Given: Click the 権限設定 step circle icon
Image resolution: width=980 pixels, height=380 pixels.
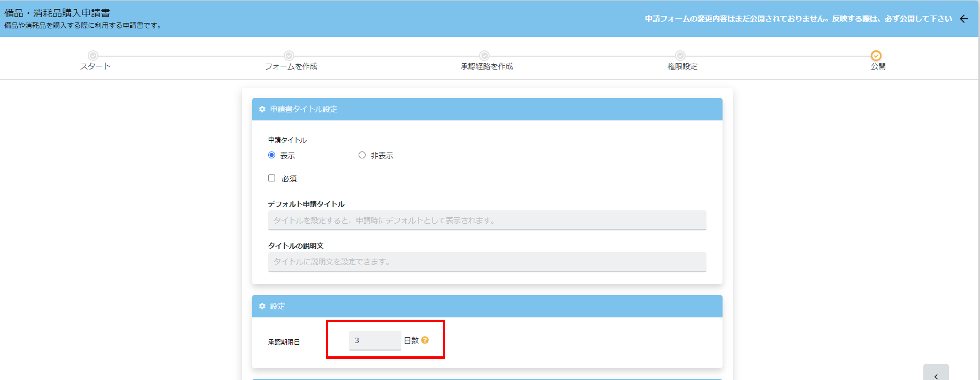Looking at the screenshot, I should click(680, 55).
